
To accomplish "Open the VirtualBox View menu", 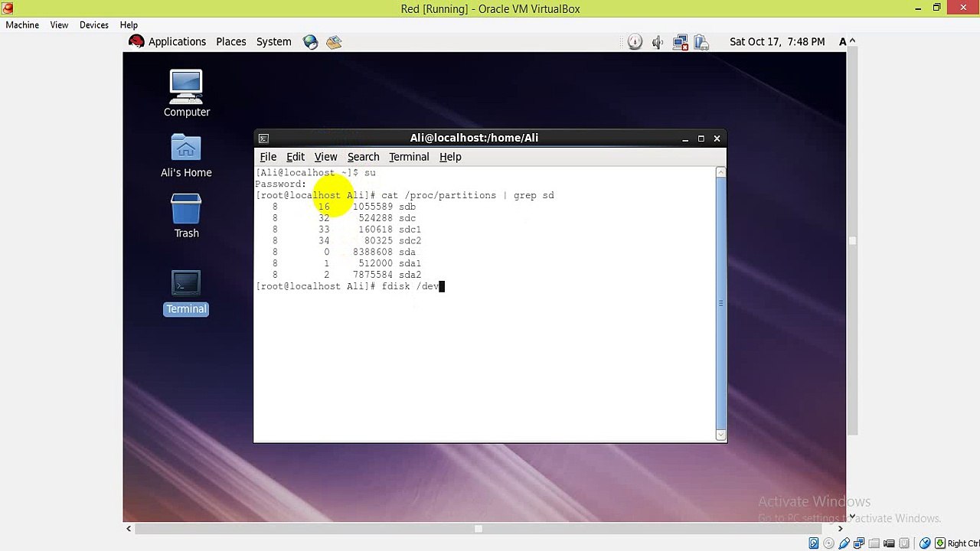I will click(x=59, y=24).
